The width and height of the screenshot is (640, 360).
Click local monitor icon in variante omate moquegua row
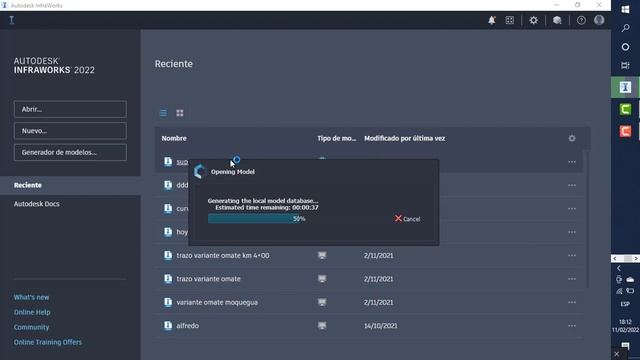(x=322, y=302)
